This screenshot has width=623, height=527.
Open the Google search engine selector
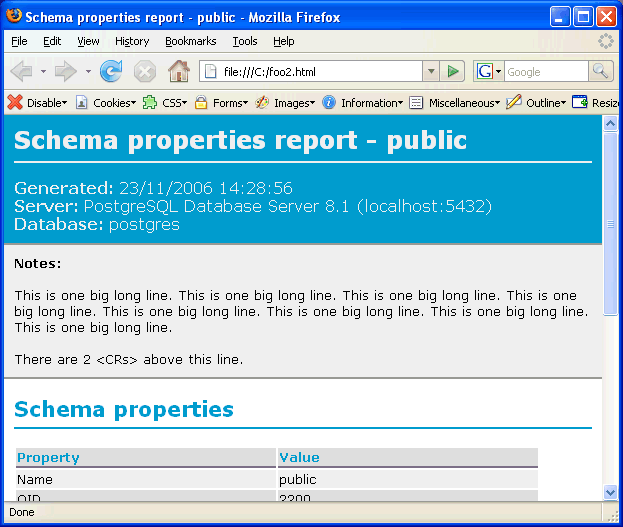pyautogui.click(x=488, y=71)
